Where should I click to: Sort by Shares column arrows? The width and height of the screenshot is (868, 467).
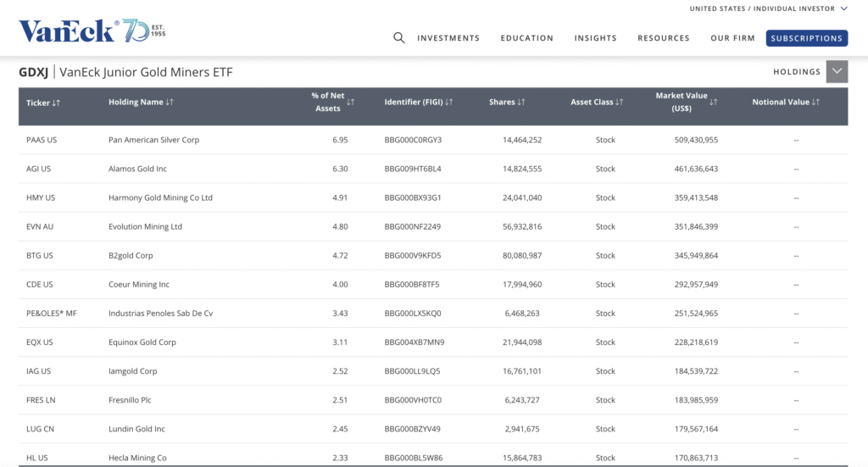(521, 103)
